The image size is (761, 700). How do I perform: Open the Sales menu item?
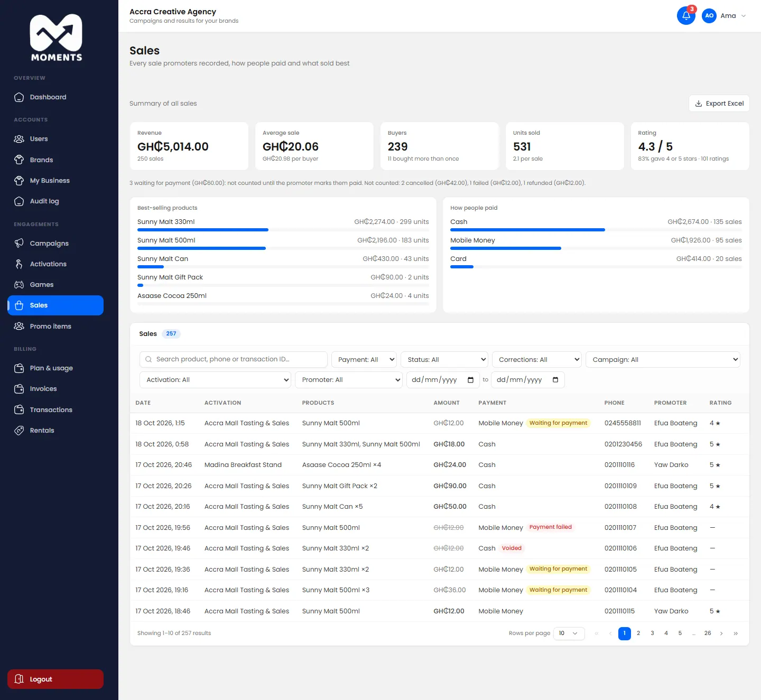(x=55, y=305)
